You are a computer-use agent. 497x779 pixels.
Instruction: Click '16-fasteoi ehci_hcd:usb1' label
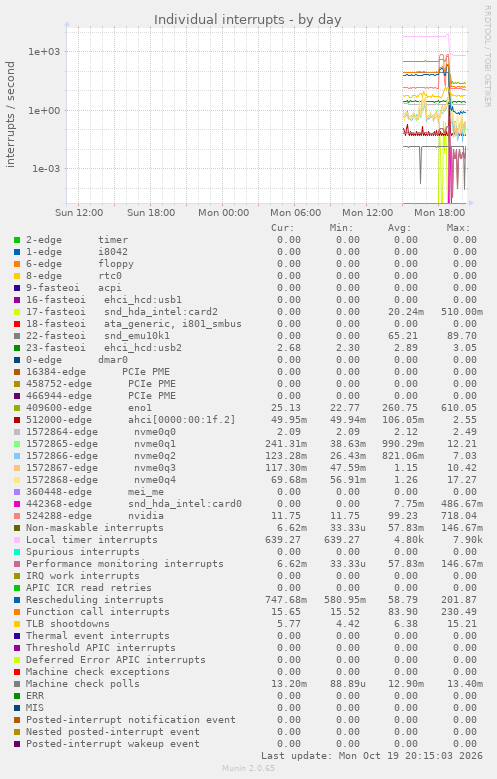click(x=104, y=300)
